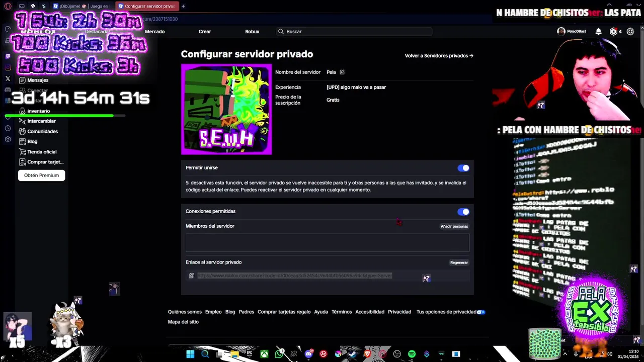Open Mapa del sitio footer link

point(183,322)
